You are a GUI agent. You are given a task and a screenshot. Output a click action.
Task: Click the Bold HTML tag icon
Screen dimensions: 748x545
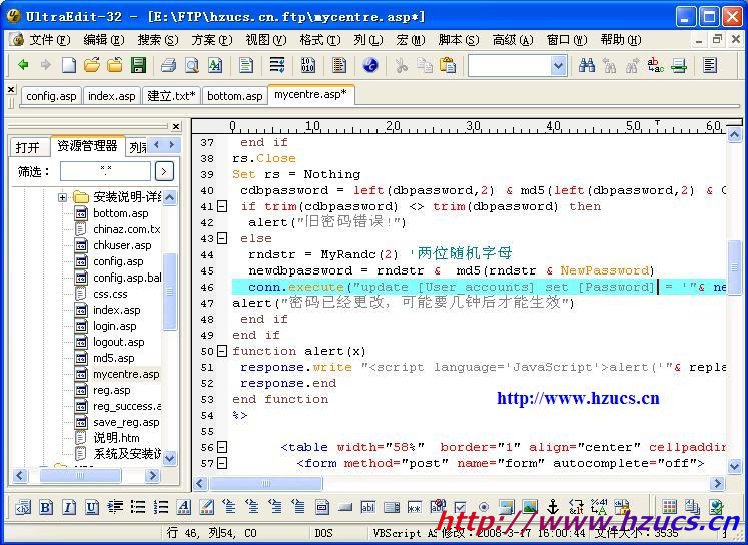[x=46, y=507]
